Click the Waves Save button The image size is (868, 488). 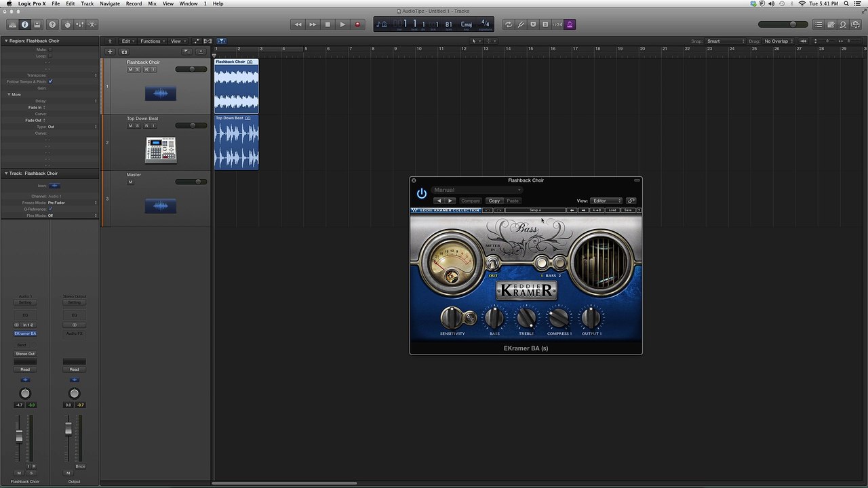(628, 210)
